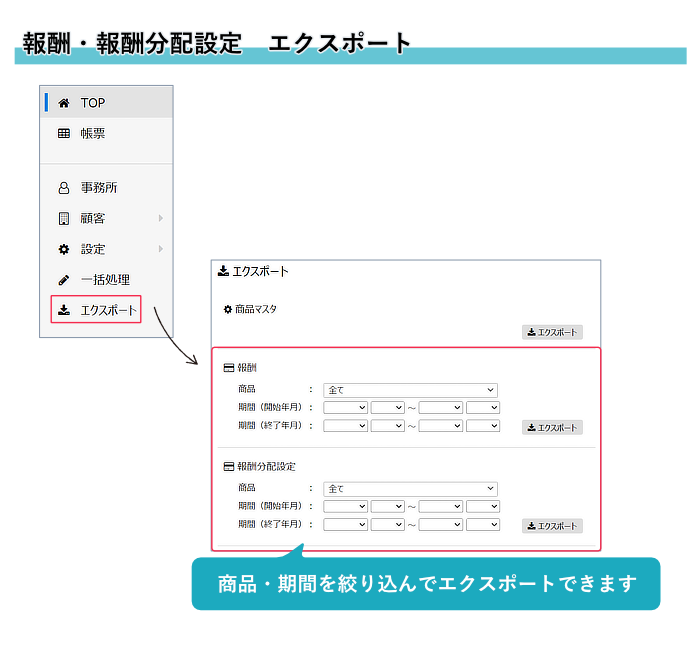Expand the 設定 submenu arrow

(x=160, y=249)
